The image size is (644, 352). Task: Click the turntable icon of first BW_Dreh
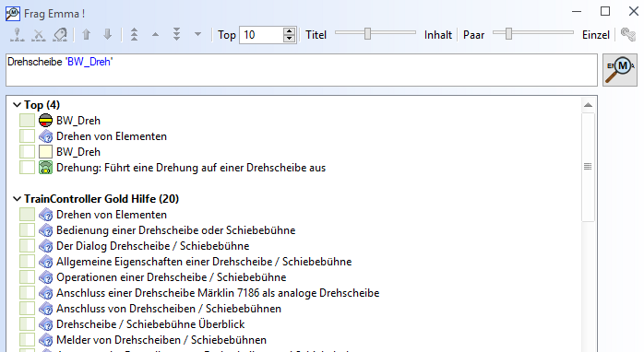coord(45,121)
